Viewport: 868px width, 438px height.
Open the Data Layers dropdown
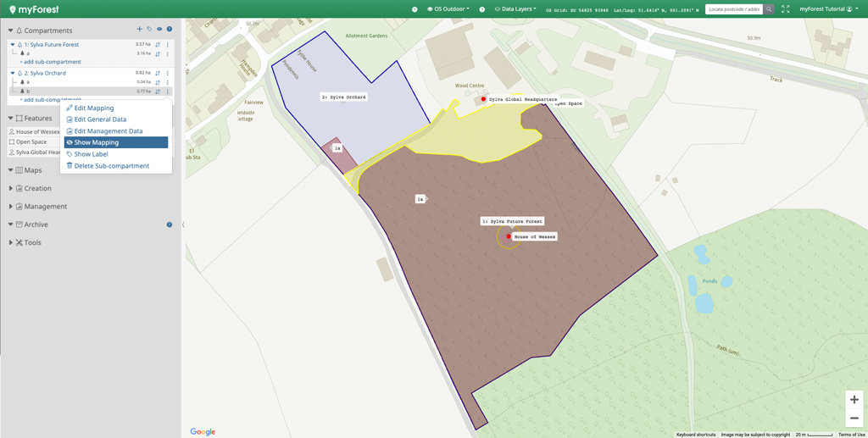(516, 8)
